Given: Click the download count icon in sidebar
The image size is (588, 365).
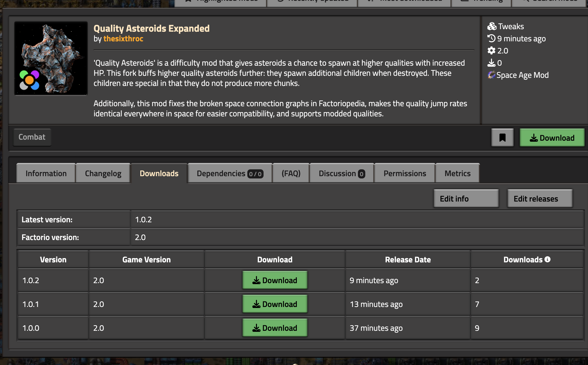Looking at the screenshot, I should tap(491, 63).
